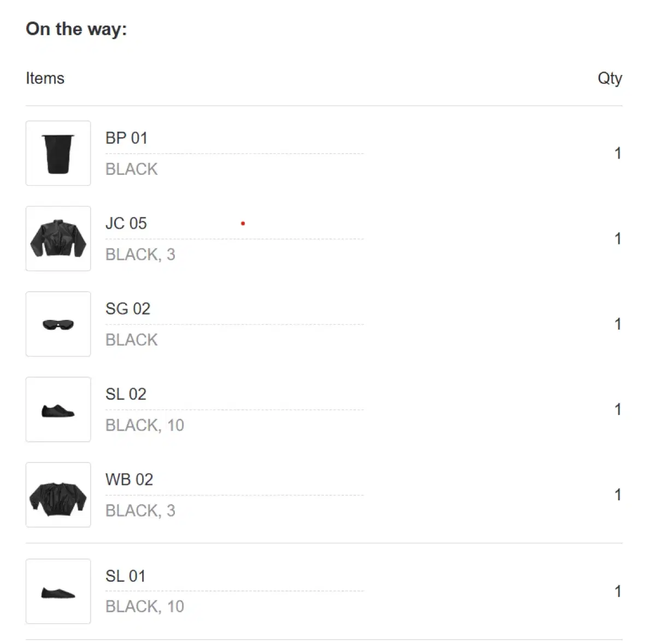Click the SG 02 sunglasses thumbnail
The height and width of the screenshot is (644, 656).
coord(58,324)
